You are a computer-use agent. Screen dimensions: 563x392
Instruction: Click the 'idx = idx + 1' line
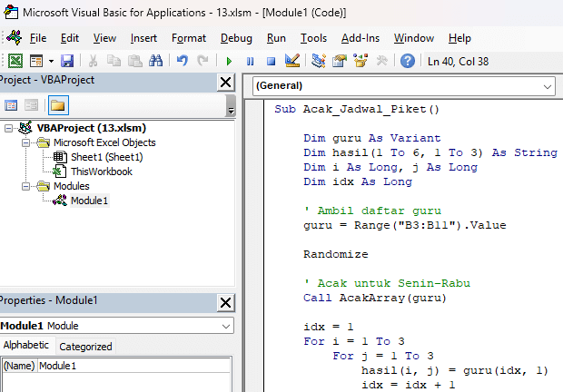(x=409, y=385)
